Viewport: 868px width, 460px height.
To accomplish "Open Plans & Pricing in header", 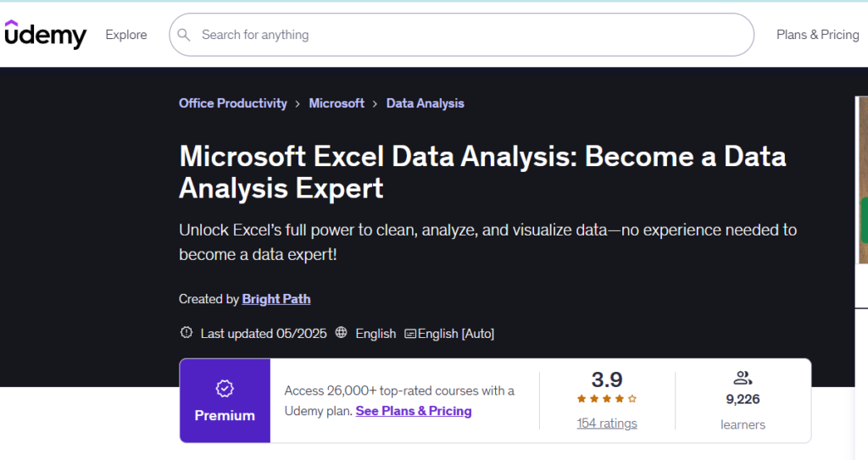I will 818,35.
